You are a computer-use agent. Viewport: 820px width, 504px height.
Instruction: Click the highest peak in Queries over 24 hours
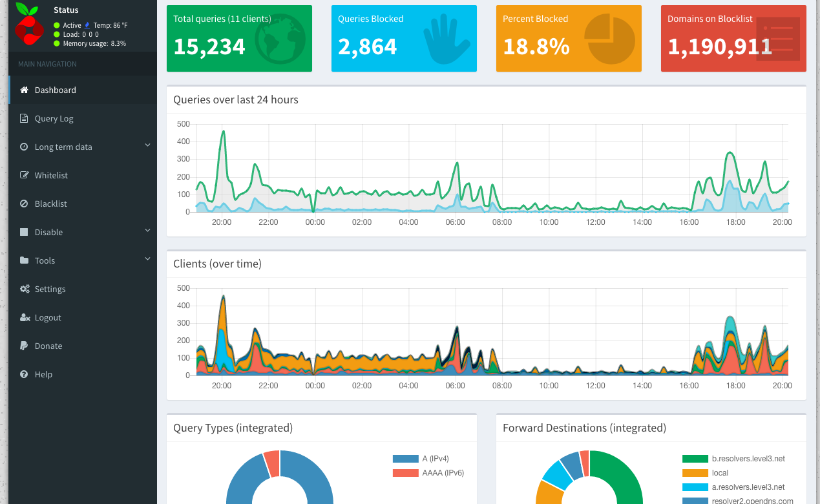click(224, 132)
